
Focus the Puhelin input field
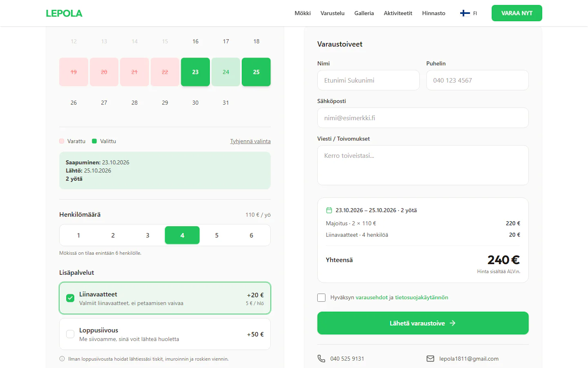click(x=477, y=80)
